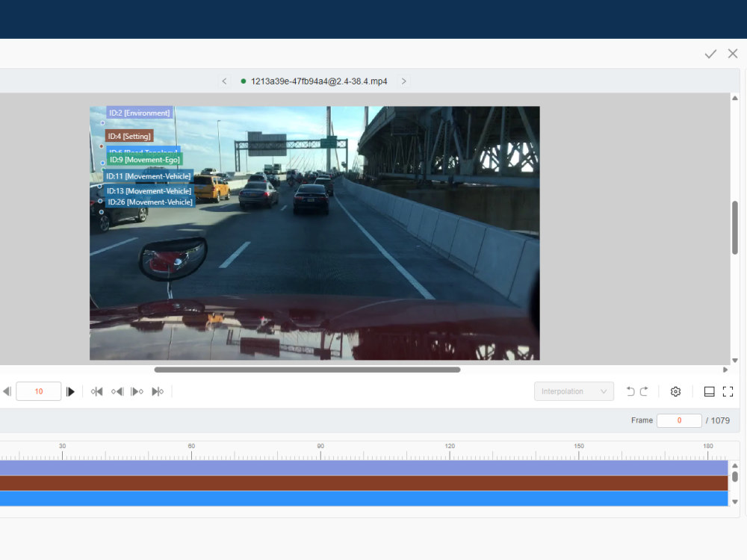
Task: Click video scroll down arrow
Action: [735, 361]
